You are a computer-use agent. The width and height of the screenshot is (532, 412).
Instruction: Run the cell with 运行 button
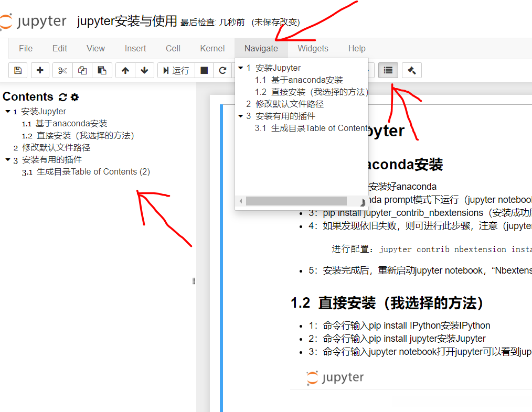pyautogui.click(x=176, y=70)
